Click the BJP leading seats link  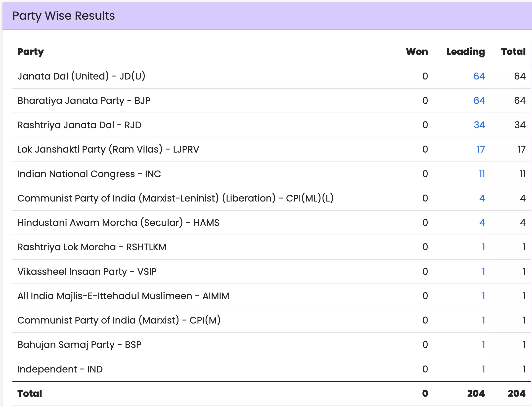coord(479,100)
